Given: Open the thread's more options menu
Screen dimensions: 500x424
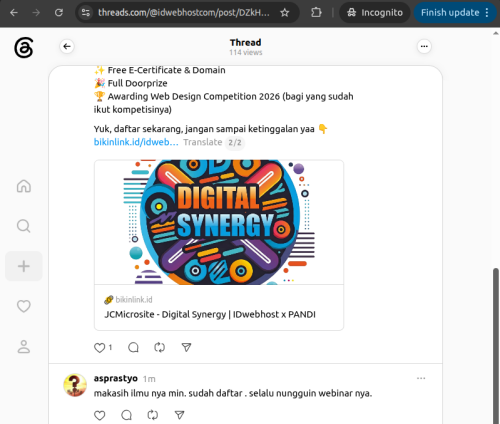Looking at the screenshot, I should (424, 46).
